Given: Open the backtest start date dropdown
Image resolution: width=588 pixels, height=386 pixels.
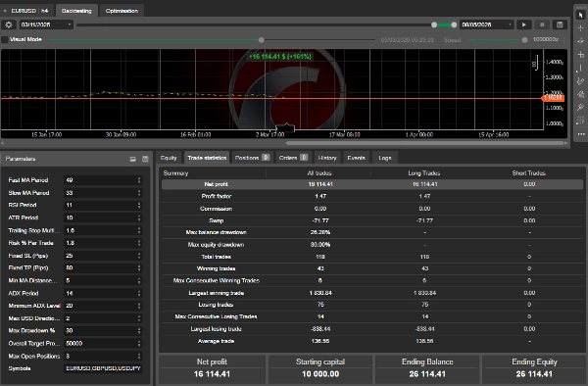Looking at the screenshot, I should pos(70,24).
